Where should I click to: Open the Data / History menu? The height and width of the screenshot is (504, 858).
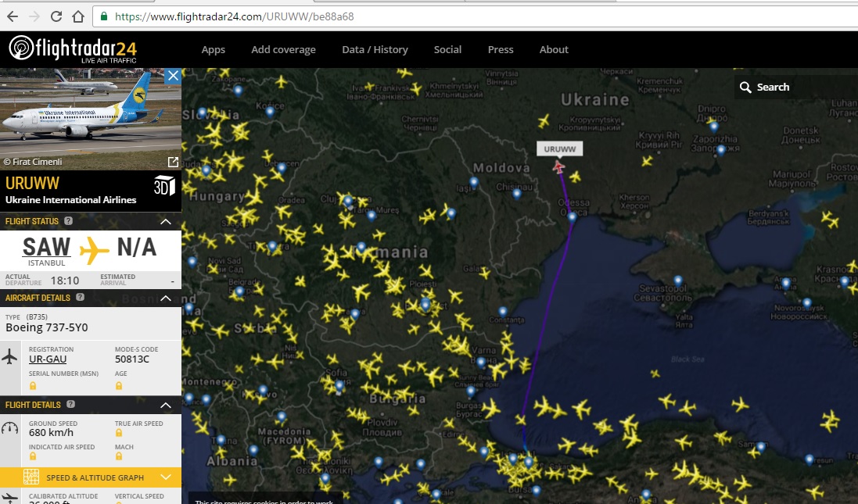[375, 49]
